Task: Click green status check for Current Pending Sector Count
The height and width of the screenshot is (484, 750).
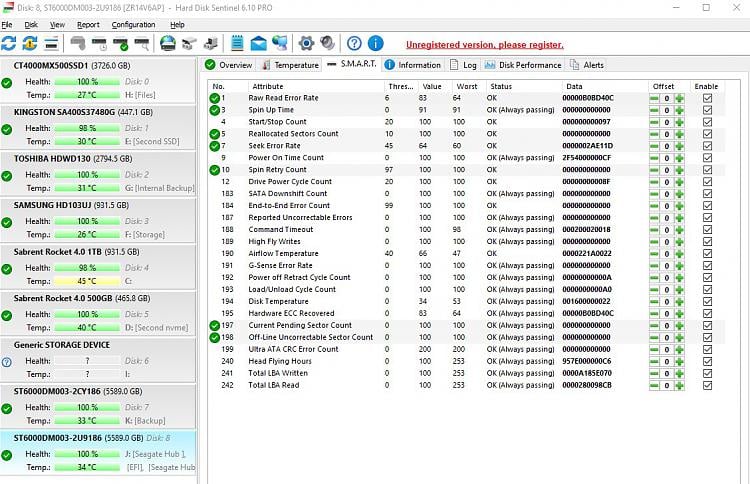Action: pos(214,325)
